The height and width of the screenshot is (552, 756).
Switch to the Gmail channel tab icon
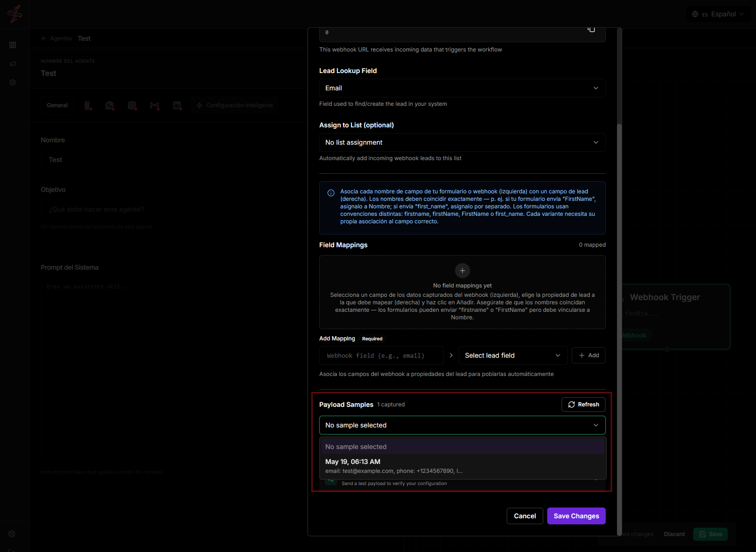154,105
